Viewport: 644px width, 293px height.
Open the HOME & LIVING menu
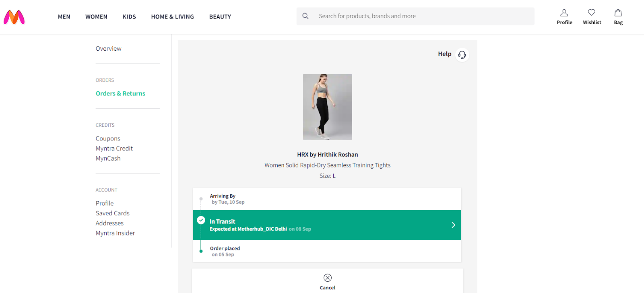(x=172, y=17)
